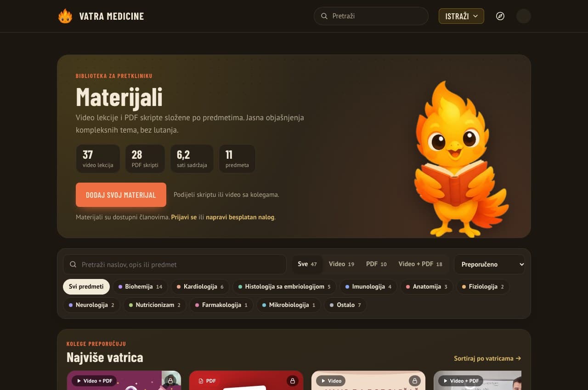Filter by Anatomija subject chip
588x390 pixels.
click(427, 286)
